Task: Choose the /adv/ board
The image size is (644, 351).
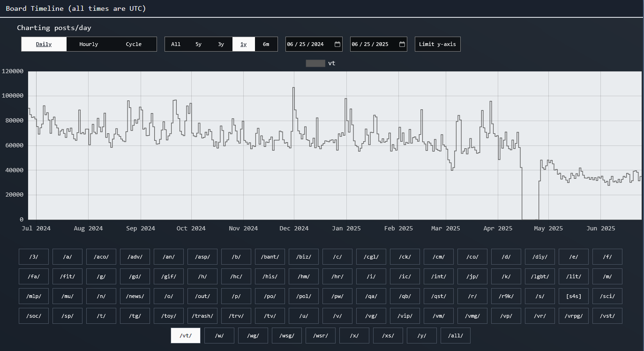Action: (x=135, y=257)
